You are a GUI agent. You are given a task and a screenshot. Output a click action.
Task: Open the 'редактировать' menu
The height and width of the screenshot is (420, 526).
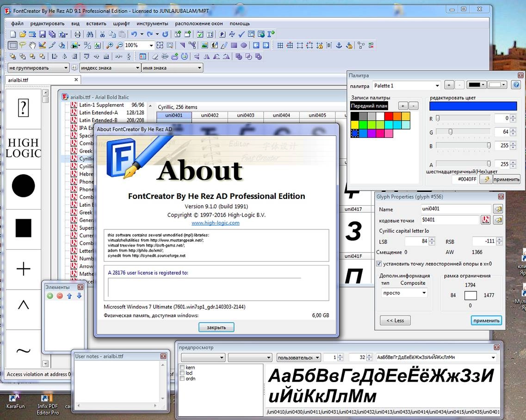pos(47,24)
